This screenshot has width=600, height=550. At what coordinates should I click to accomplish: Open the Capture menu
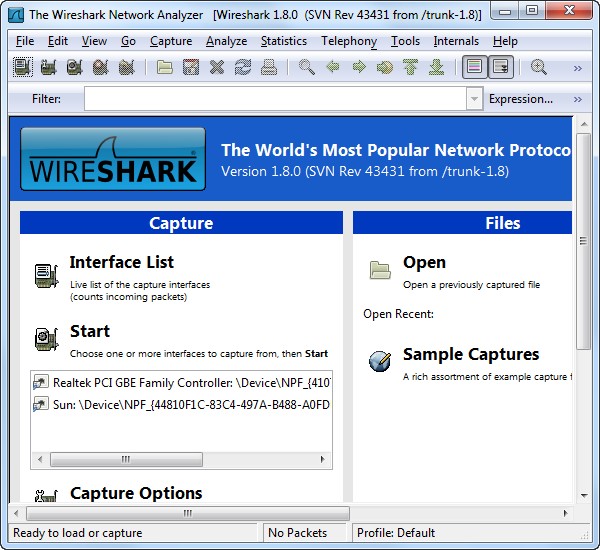(x=171, y=41)
